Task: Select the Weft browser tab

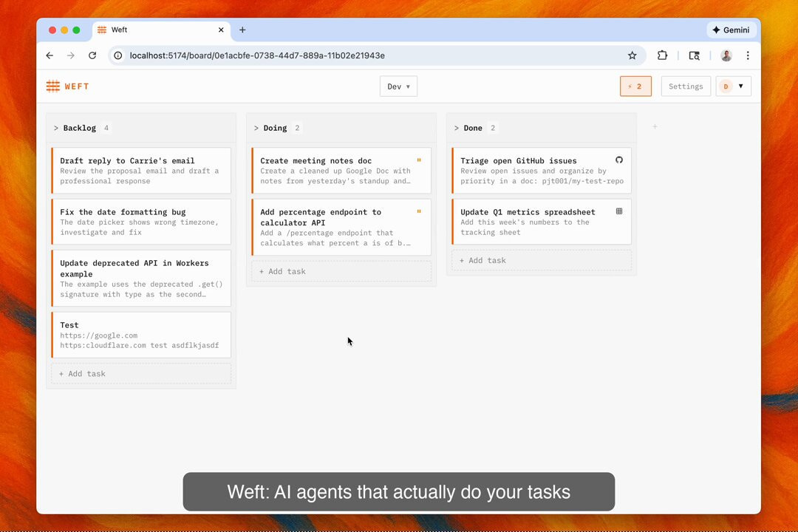Action: [x=161, y=30]
